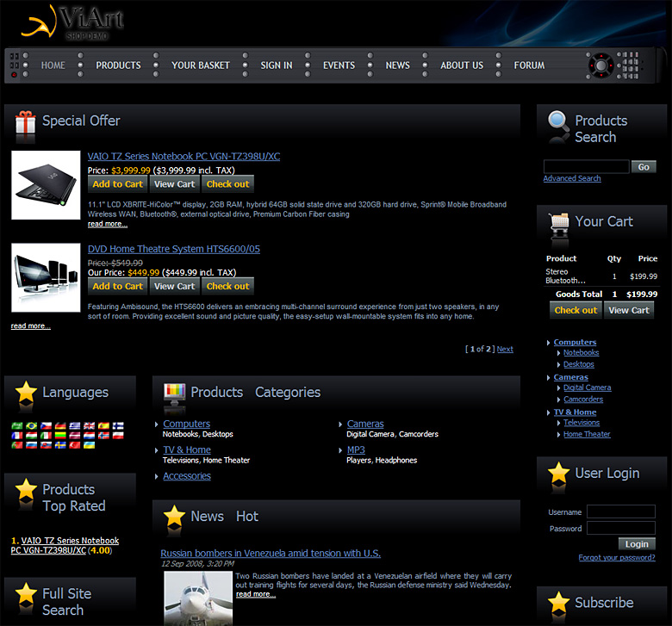Screen dimensions: 672x626
Task: Click read more under VAIO description
Action: coord(108,224)
